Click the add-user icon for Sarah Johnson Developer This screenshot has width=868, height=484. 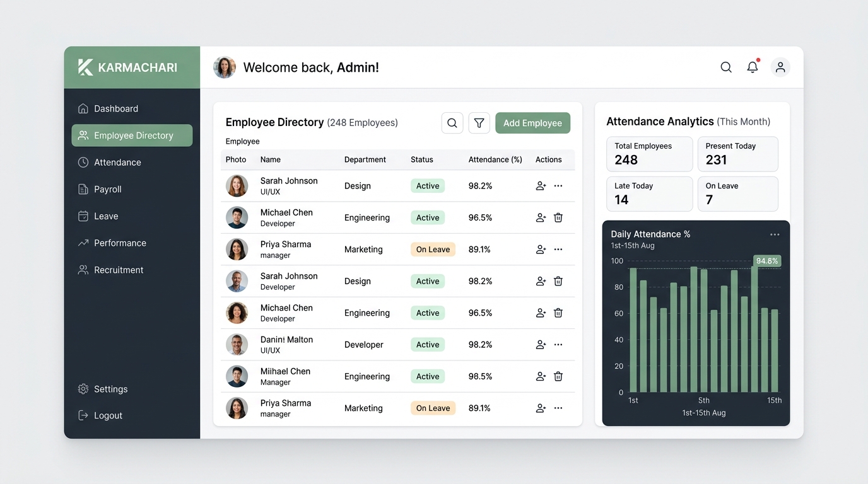point(541,281)
